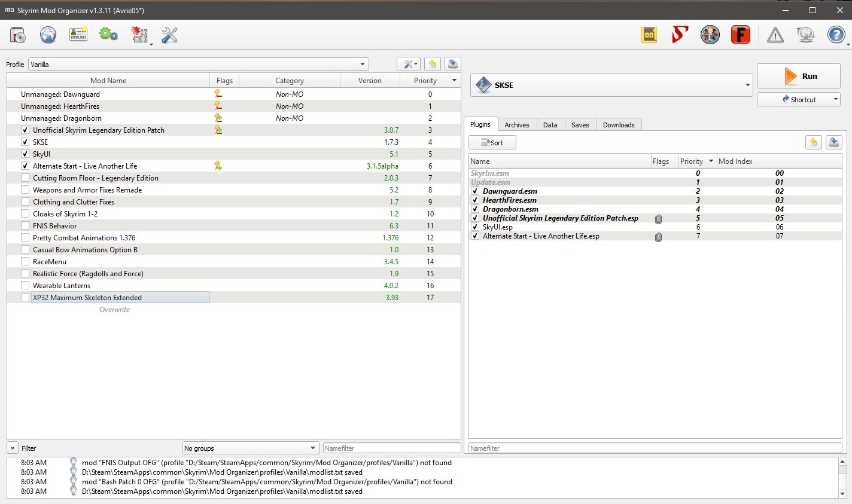The image size is (852, 504).
Task: Launch the Nexus globe browser icon
Action: click(x=48, y=35)
